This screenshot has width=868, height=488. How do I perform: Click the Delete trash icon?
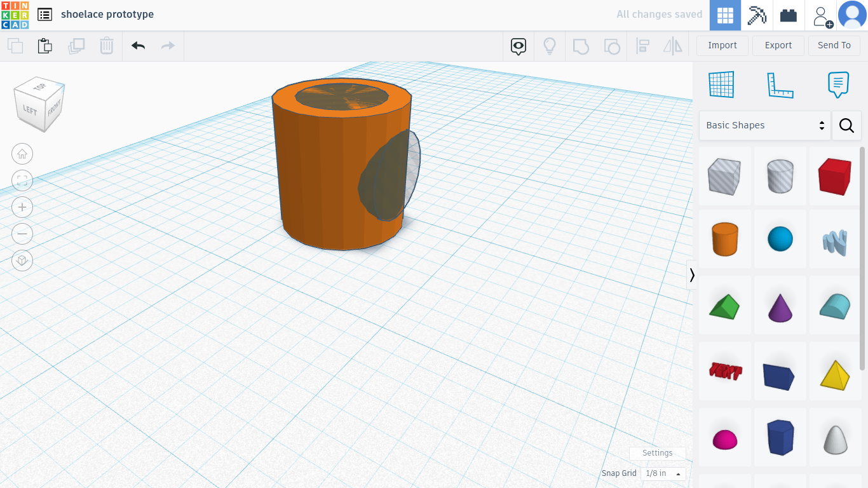(x=107, y=46)
